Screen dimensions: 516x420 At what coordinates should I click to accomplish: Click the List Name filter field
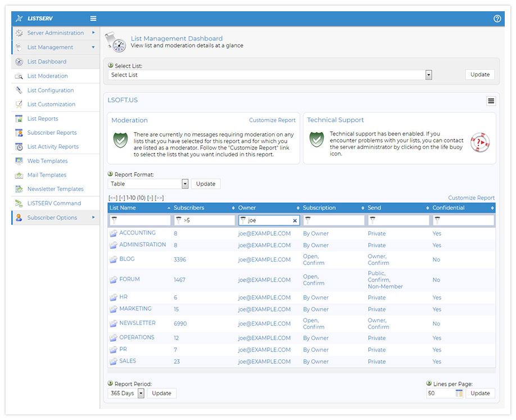click(x=140, y=220)
